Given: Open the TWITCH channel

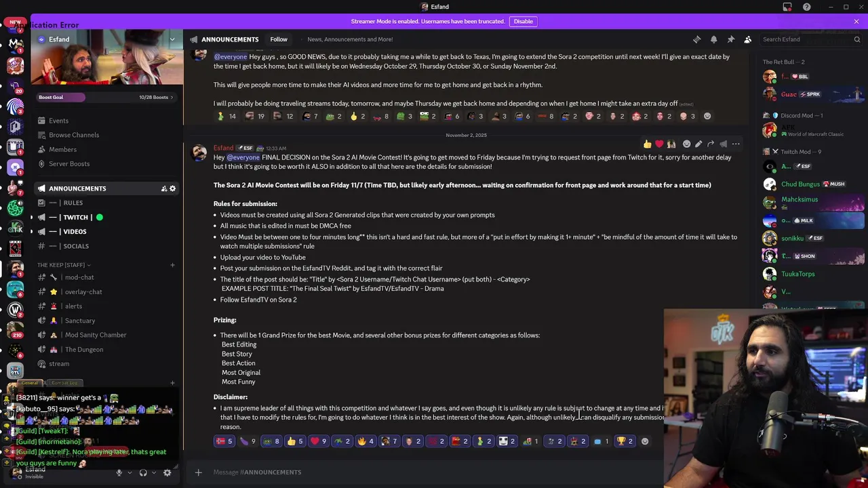Looking at the screenshot, I should [107, 217].
